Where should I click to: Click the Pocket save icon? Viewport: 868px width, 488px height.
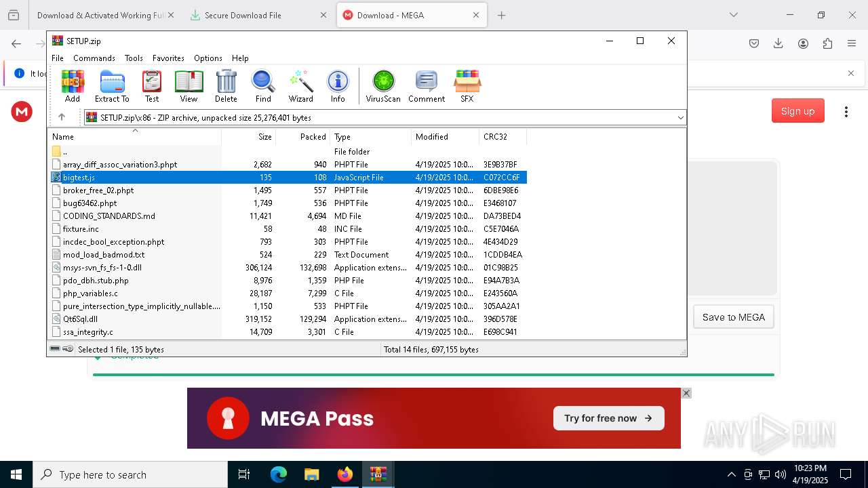[754, 43]
